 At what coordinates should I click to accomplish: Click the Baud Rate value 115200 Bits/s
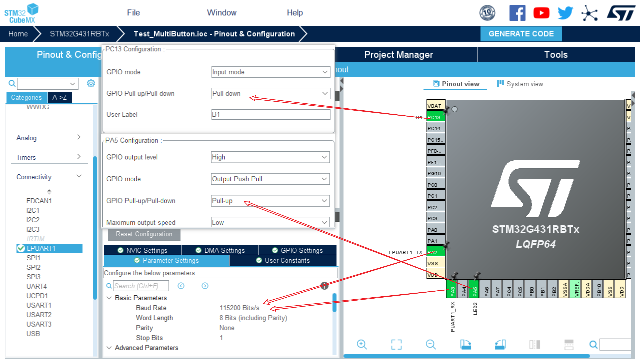[x=239, y=308]
